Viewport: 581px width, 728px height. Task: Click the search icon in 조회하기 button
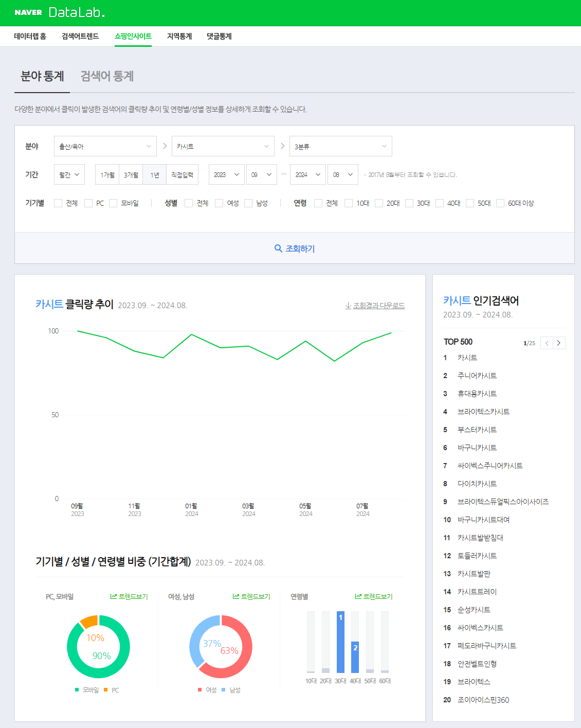tap(277, 248)
